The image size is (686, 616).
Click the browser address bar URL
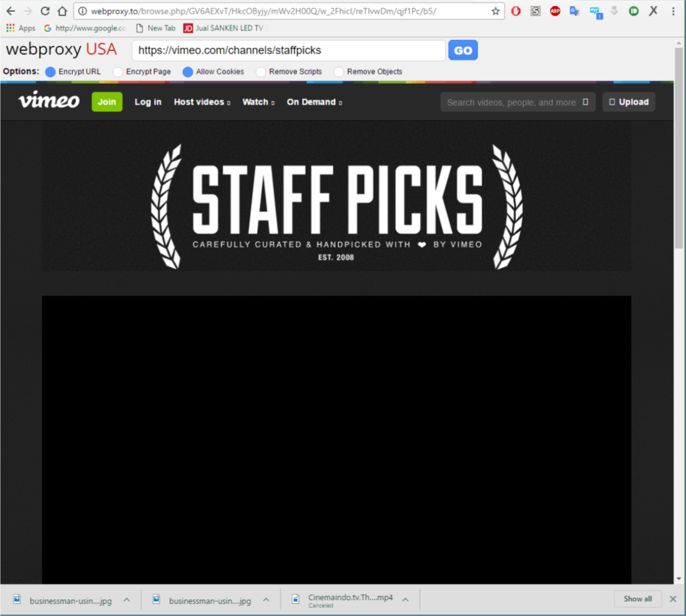click(x=263, y=11)
